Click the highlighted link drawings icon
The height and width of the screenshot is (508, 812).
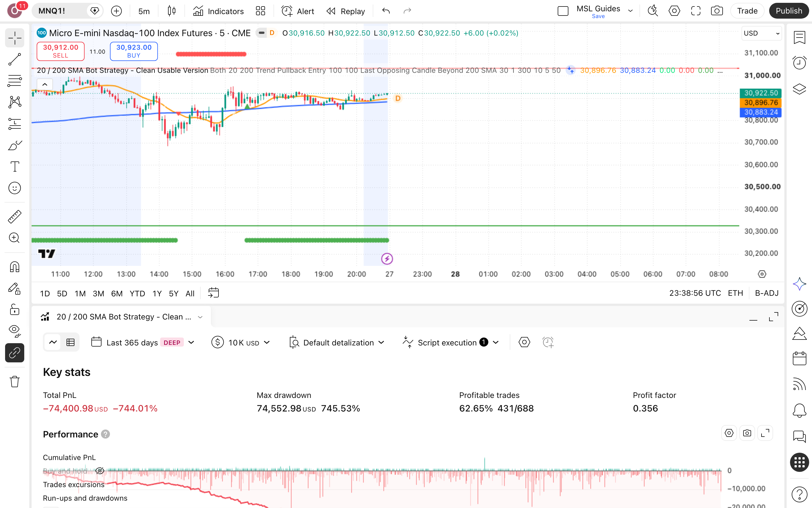pos(14,353)
